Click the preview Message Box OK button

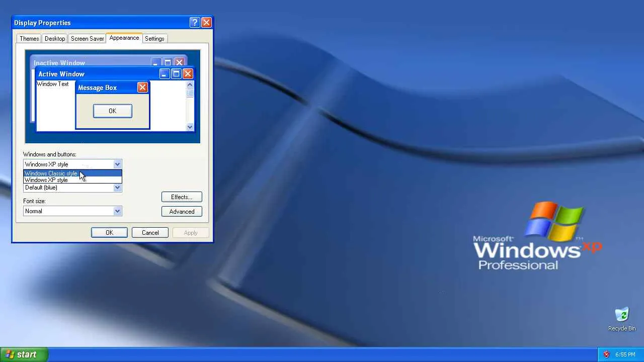[x=113, y=111]
